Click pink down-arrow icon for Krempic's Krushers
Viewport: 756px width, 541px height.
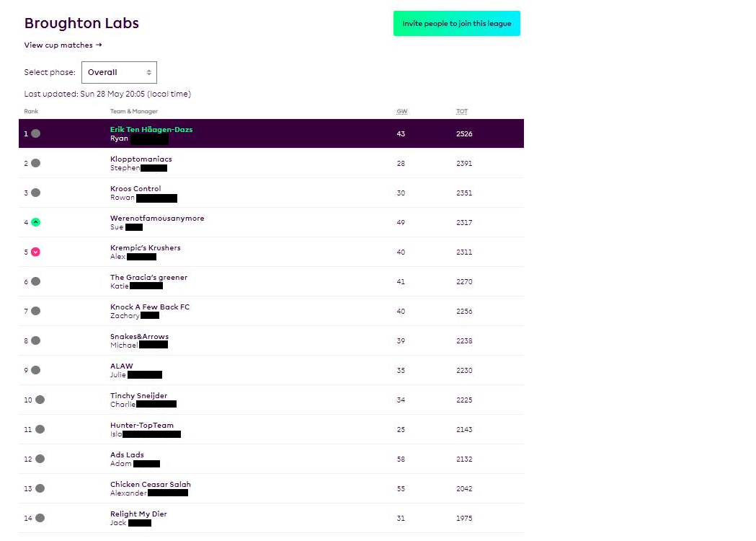(36, 252)
